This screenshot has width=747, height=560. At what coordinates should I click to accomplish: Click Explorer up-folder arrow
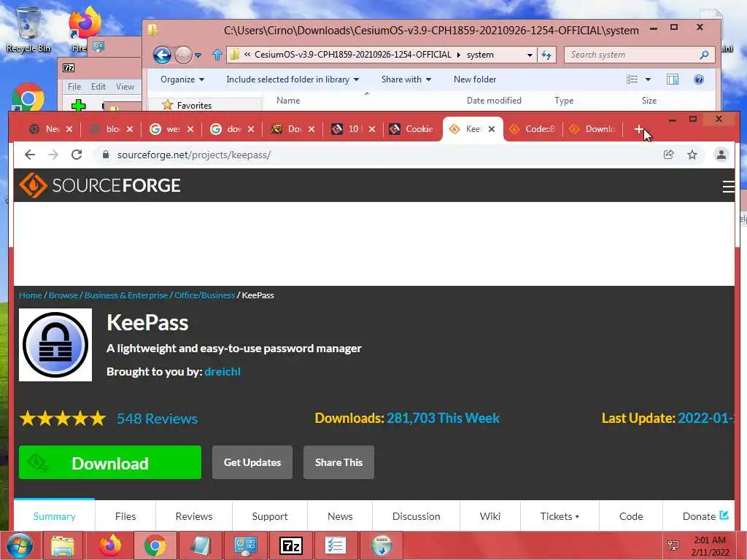pyautogui.click(x=217, y=55)
